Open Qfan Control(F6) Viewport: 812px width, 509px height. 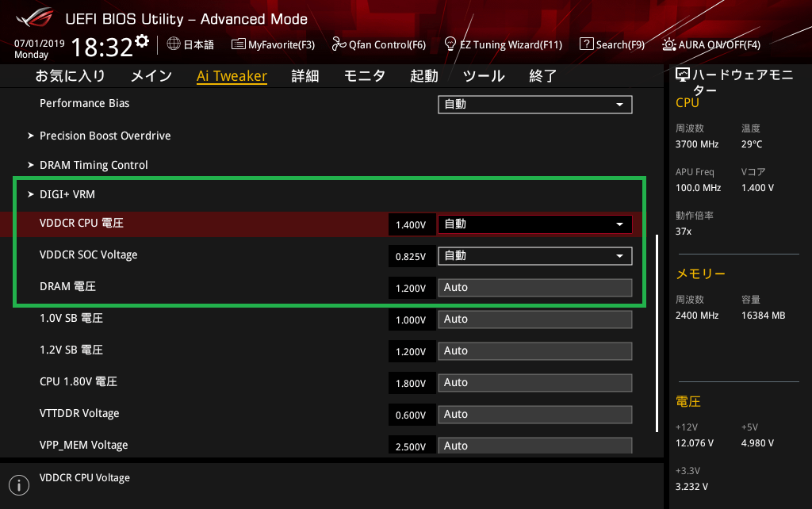387,44
